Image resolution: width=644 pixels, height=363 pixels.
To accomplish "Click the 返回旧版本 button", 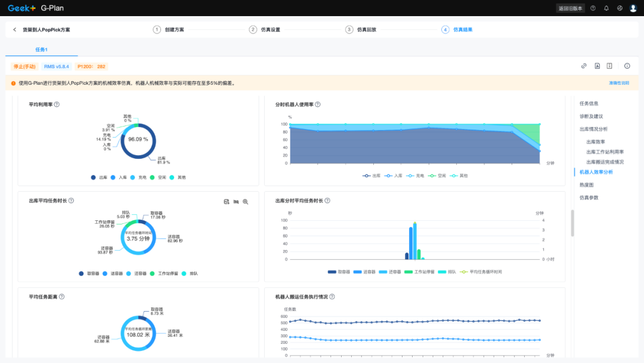I will [x=570, y=8].
